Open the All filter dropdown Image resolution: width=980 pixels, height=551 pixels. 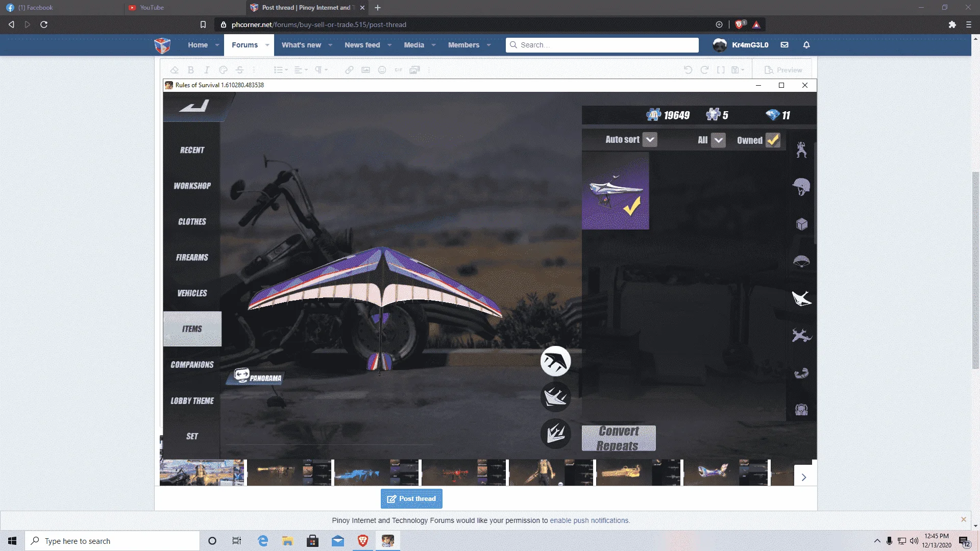pos(718,140)
